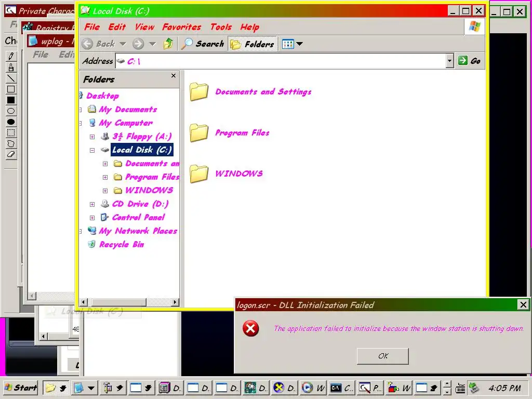Click the Forward arrow button
Image resolution: width=532 pixels, height=399 pixels.
pos(138,44)
